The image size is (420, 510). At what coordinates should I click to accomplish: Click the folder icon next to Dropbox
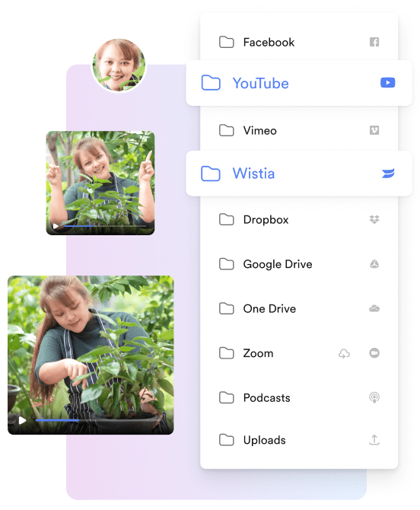point(226,219)
